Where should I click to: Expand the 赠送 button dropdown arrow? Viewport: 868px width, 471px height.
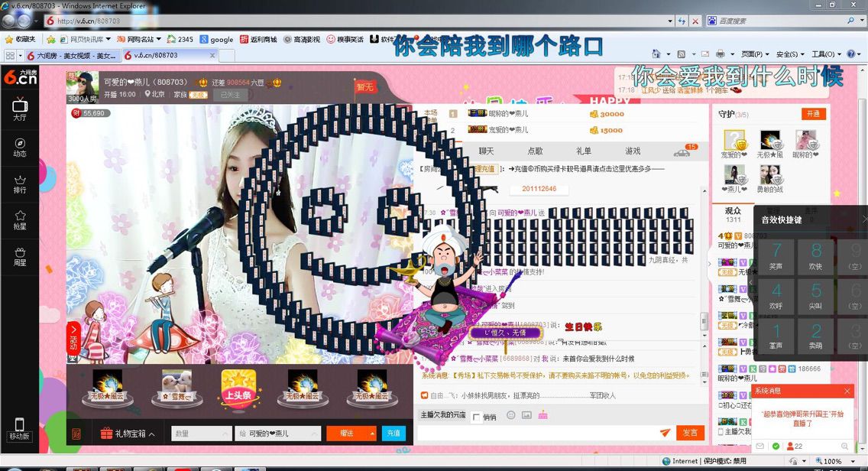click(373, 434)
